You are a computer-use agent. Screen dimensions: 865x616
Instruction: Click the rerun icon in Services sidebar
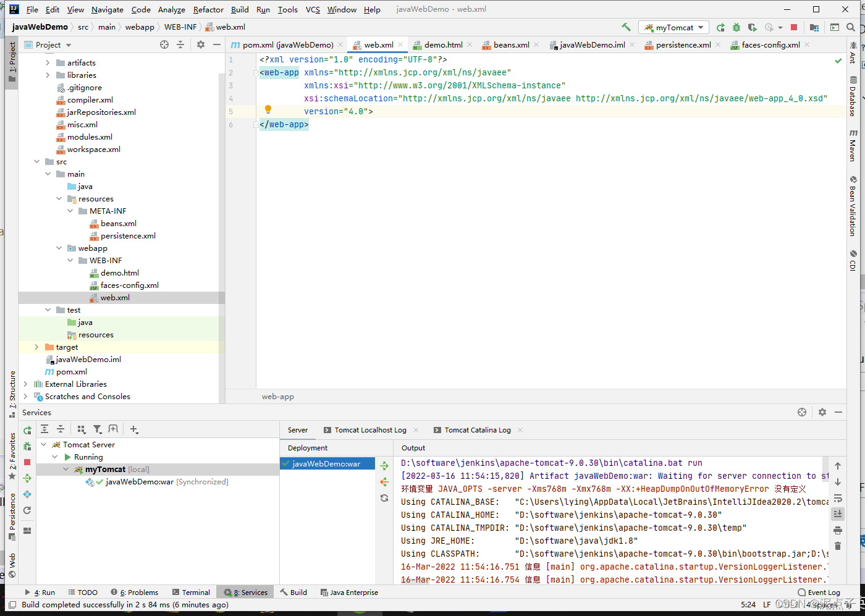(x=27, y=430)
